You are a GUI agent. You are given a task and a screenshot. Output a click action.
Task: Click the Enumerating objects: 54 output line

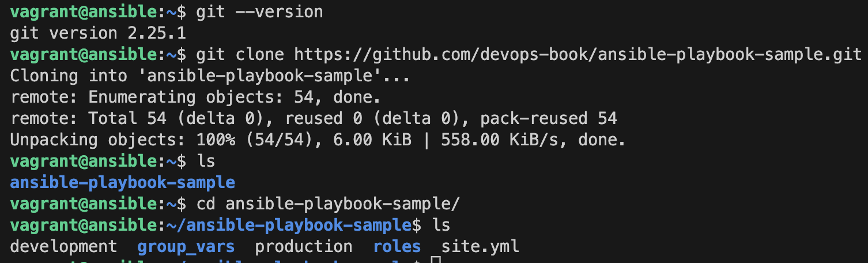pos(195,97)
